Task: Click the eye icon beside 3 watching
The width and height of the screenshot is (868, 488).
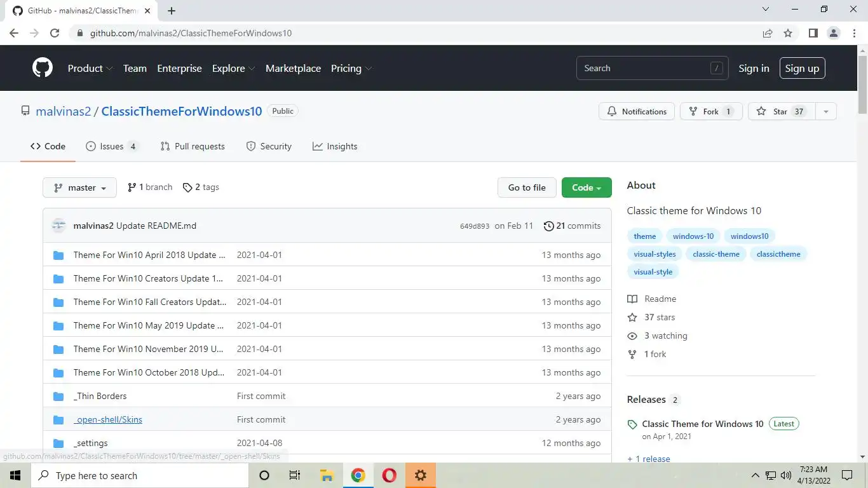Action: coord(632,335)
